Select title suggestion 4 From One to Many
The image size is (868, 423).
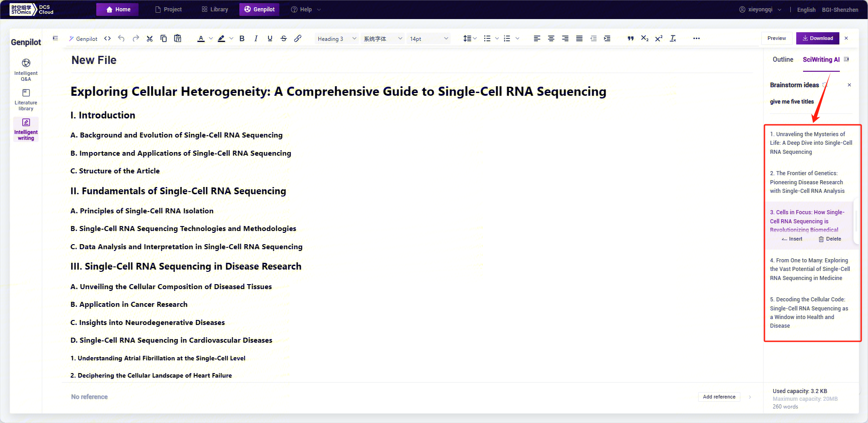pyautogui.click(x=810, y=269)
